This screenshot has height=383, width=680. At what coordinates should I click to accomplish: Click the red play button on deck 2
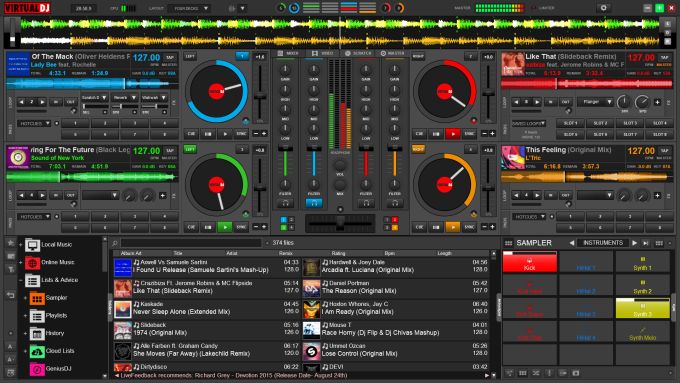453,134
